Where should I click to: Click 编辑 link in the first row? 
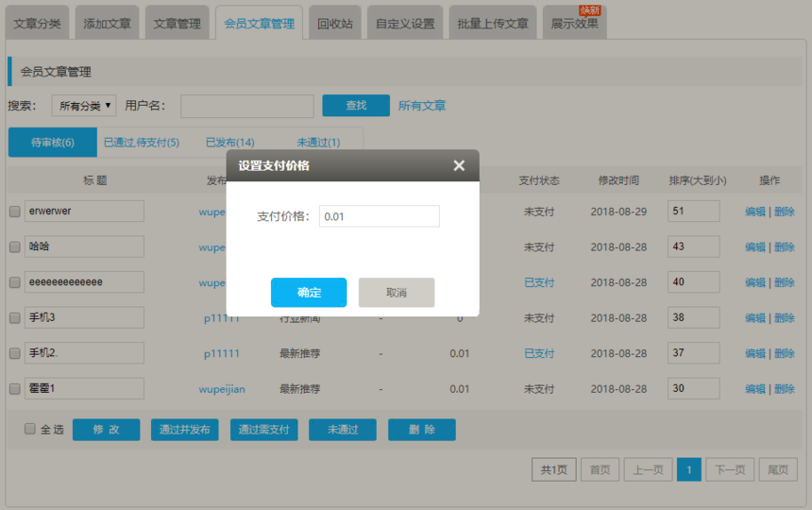pos(754,212)
